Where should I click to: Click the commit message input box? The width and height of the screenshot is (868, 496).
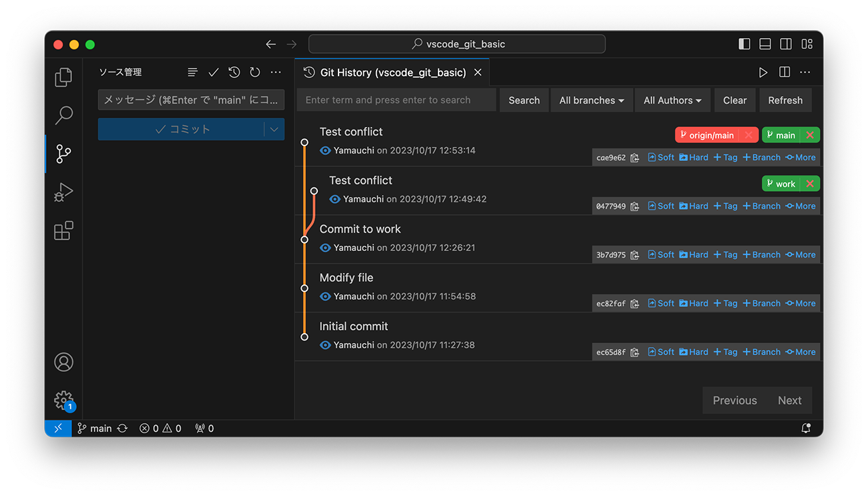tap(191, 99)
